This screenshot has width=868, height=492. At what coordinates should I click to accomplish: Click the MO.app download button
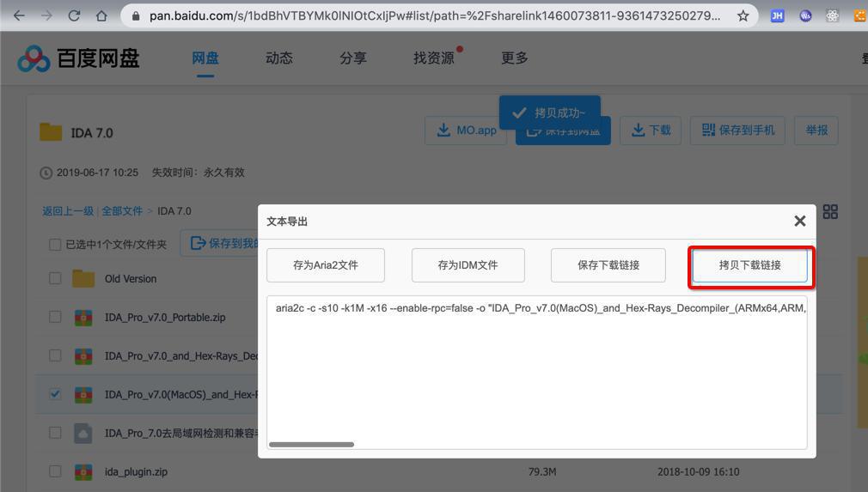point(466,131)
